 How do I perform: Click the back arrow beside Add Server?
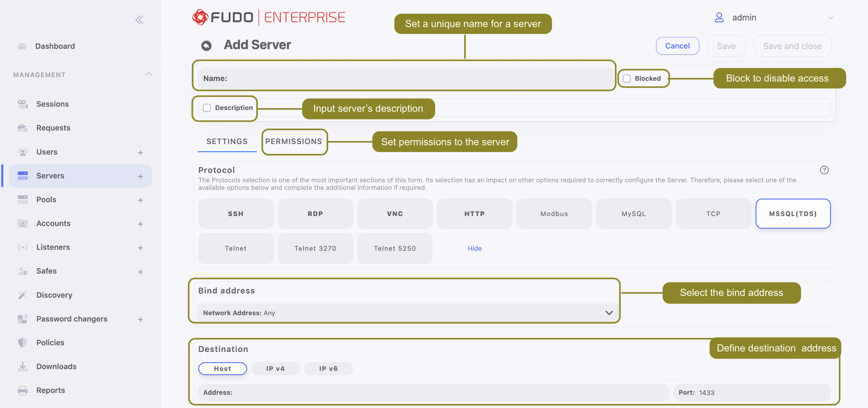pyautogui.click(x=206, y=46)
